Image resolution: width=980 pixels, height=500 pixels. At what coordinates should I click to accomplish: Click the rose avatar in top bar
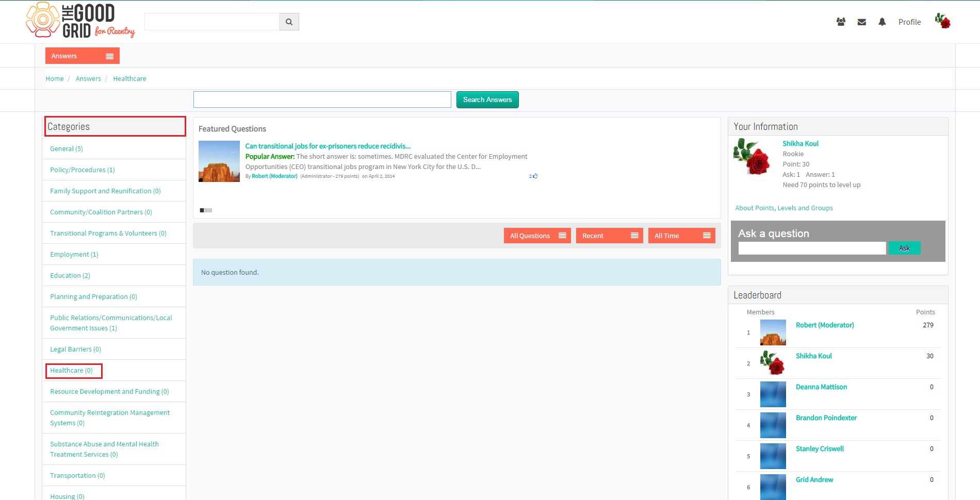(x=942, y=21)
